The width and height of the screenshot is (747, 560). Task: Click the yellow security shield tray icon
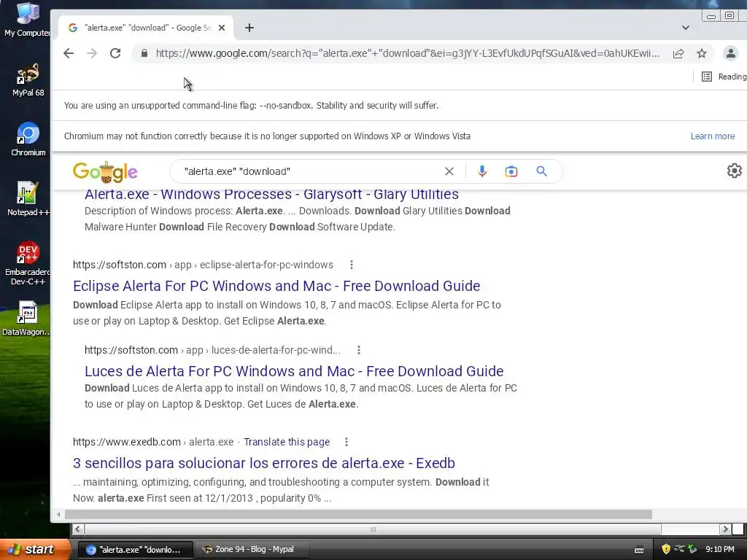point(666,549)
